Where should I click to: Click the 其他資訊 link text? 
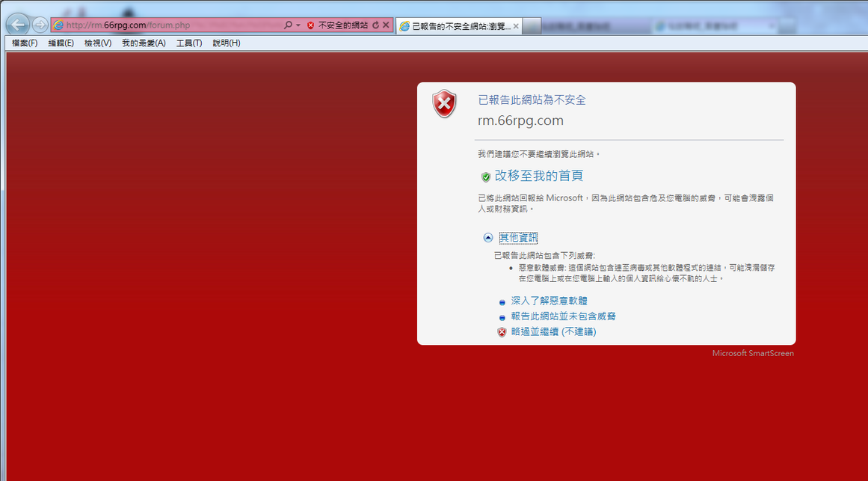tap(518, 238)
